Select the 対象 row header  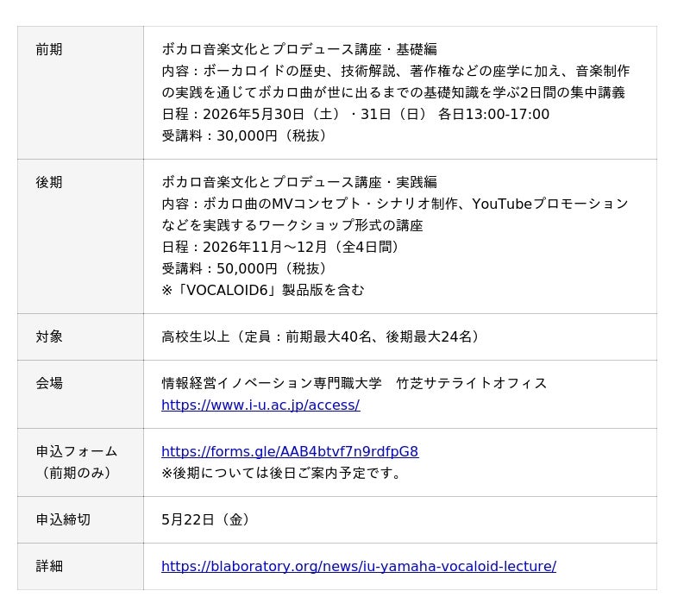49,336
